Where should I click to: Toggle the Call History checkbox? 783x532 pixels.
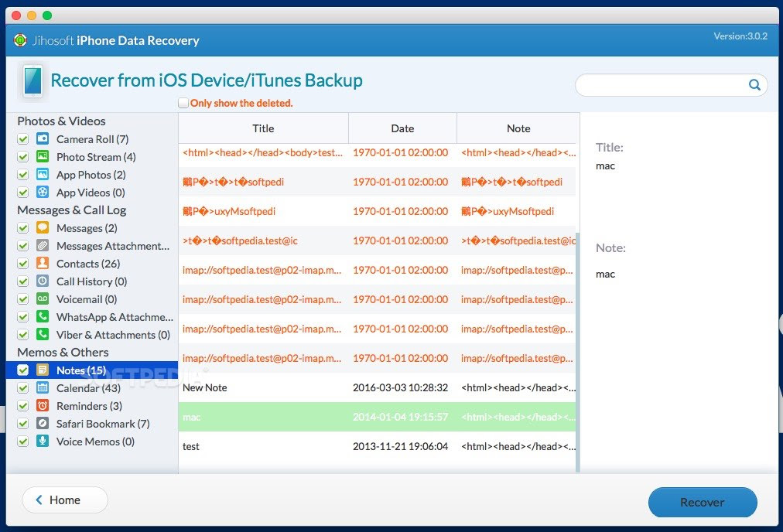click(x=23, y=281)
